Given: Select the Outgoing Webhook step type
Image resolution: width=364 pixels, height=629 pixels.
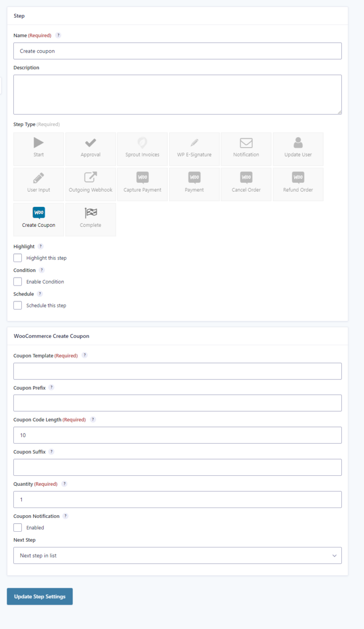Looking at the screenshot, I should pos(91,184).
